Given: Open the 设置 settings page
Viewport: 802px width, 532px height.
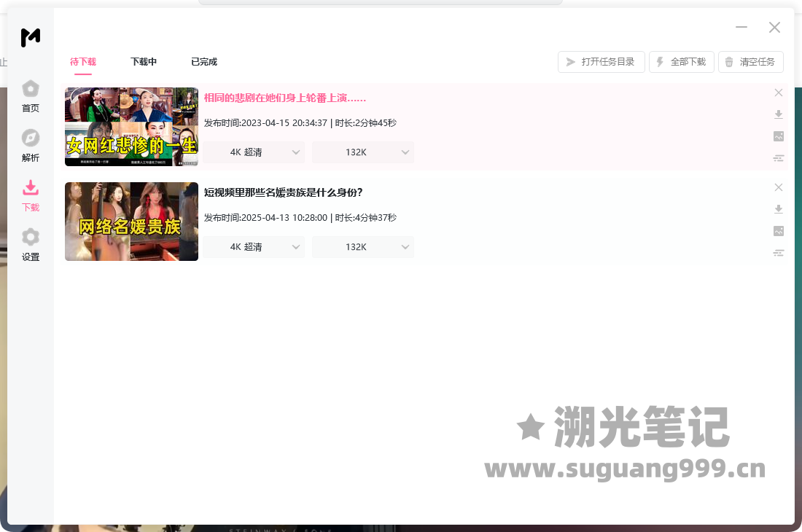Looking at the screenshot, I should click(x=30, y=245).
